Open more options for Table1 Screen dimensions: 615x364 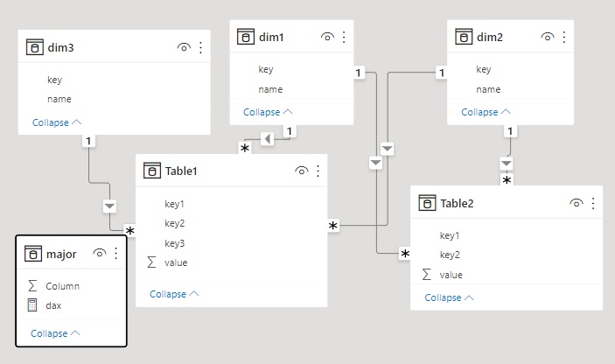[x=318, y=171]
